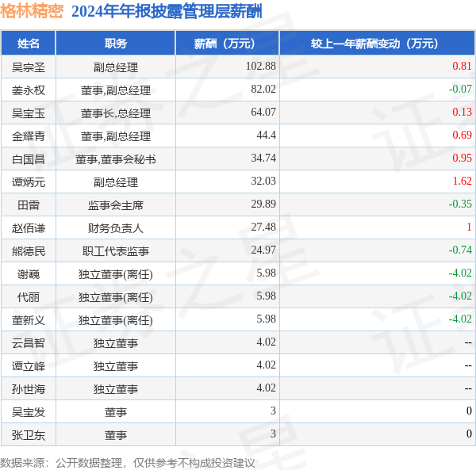476x470 pixels.
Task: Select name cell 吴宝玉
Action: [x=29, y=113]
